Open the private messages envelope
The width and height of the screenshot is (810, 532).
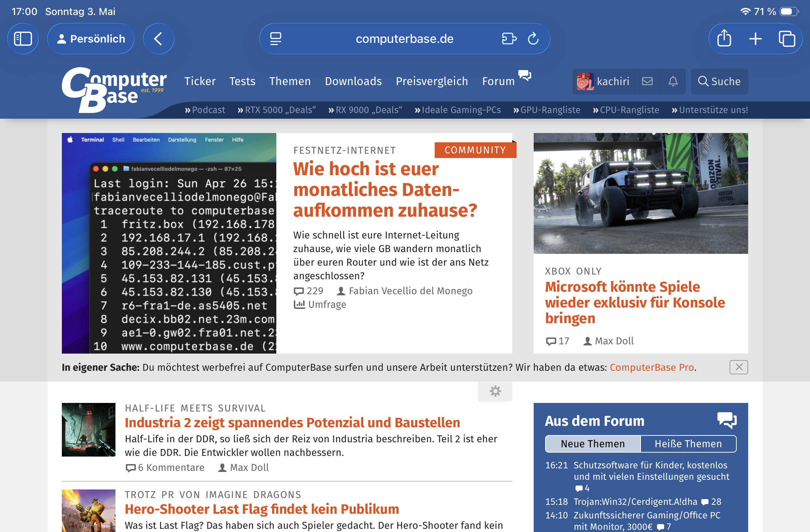click(x=647, y=82)
